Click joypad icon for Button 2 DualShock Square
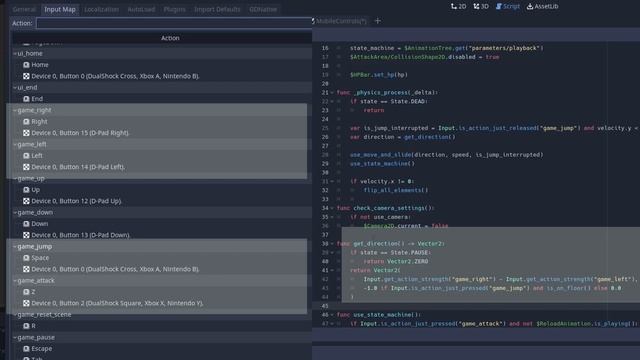640x360 pixels. click(x=26, y=303)
